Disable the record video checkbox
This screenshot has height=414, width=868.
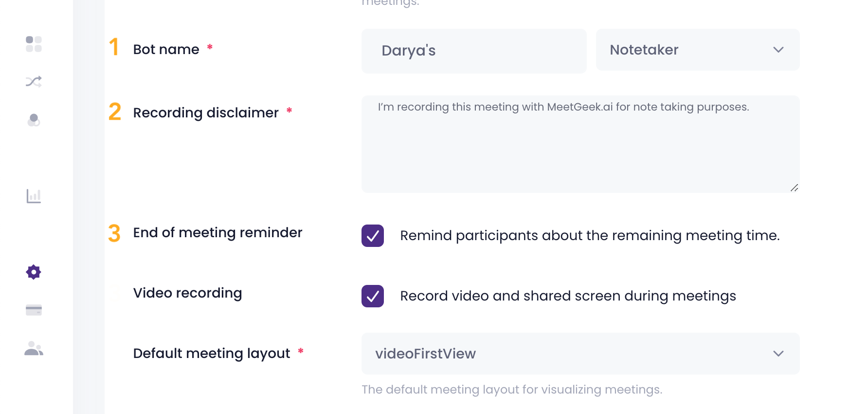373,296
